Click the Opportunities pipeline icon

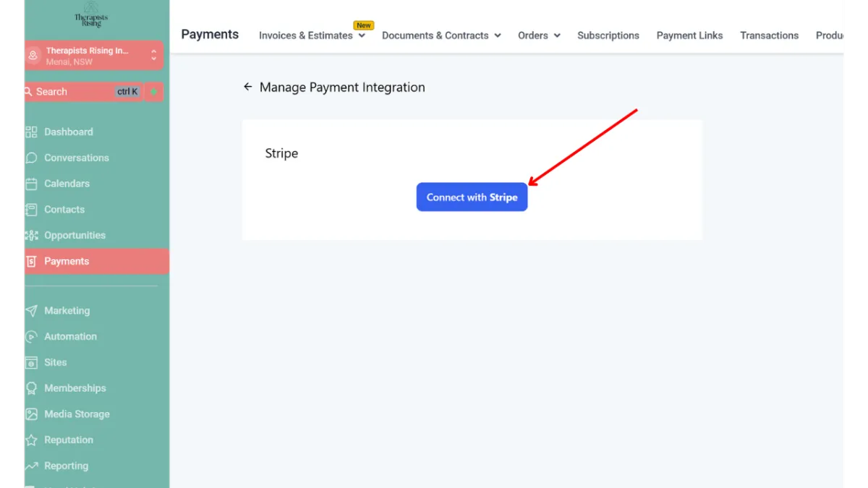click(31, 236)
